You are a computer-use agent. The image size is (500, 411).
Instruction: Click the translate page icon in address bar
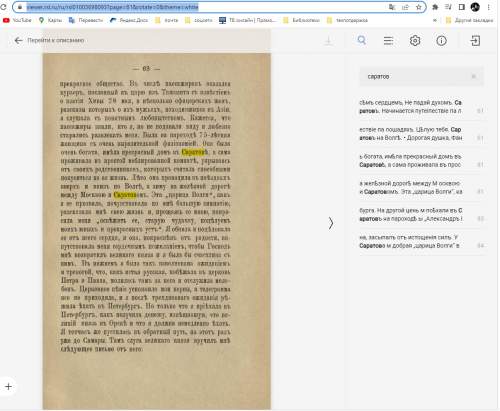[392, 7]
